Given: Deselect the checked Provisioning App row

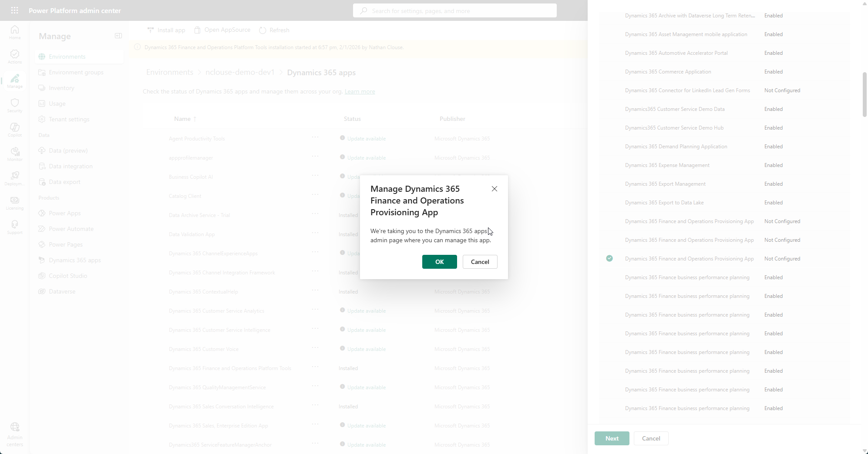Looking at the screenshot, I should pyautogui.click(x=609, y=258).
